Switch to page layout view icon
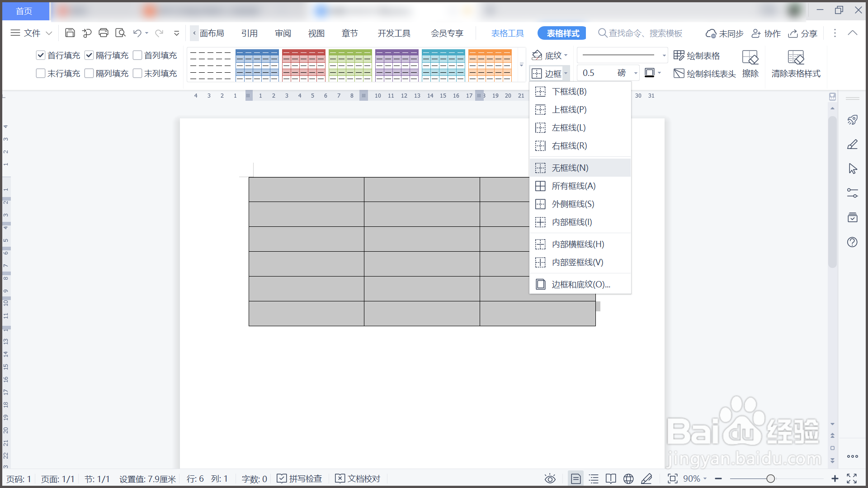The image size is (868, 488). click(x=576, y=479)
